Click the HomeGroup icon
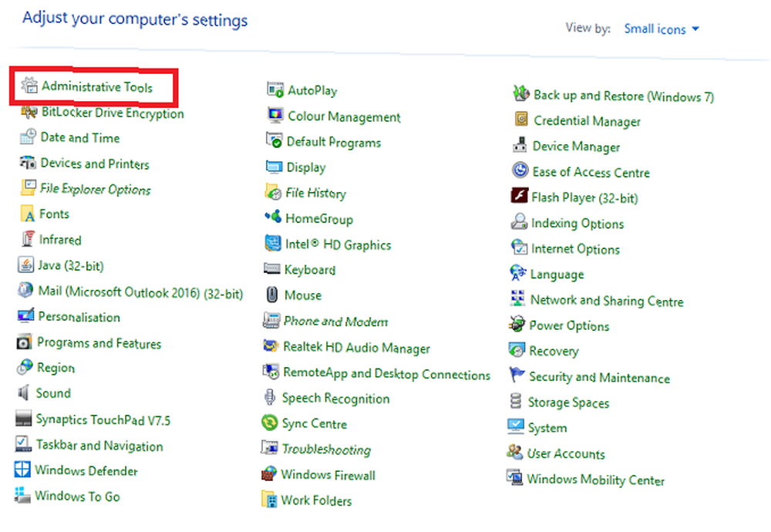Viewport: 771px width, 532px height. coord(273,217)
